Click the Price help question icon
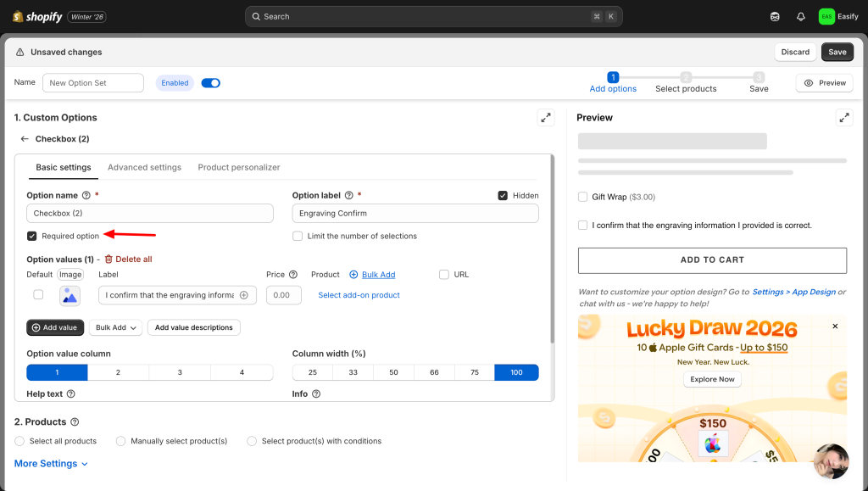The image size is (868, 491). click(x=293, y=275)
